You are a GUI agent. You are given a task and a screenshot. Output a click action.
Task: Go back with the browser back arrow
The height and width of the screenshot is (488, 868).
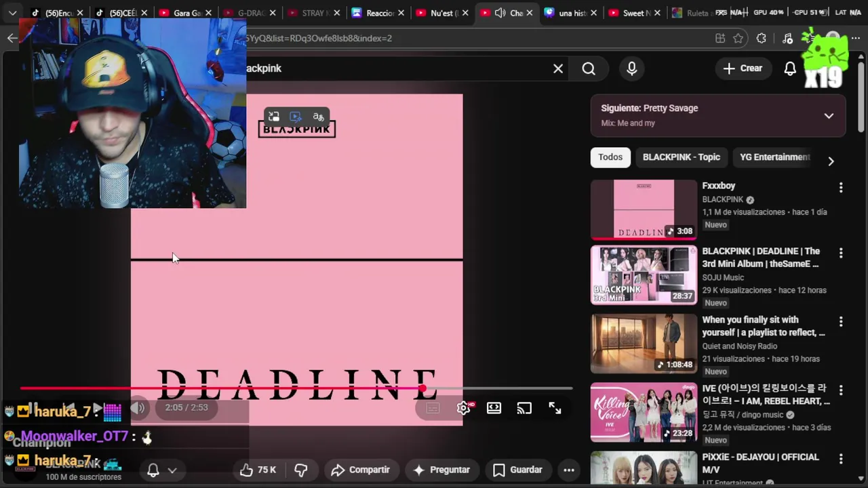pyautogui.click(x=12, y=38)
